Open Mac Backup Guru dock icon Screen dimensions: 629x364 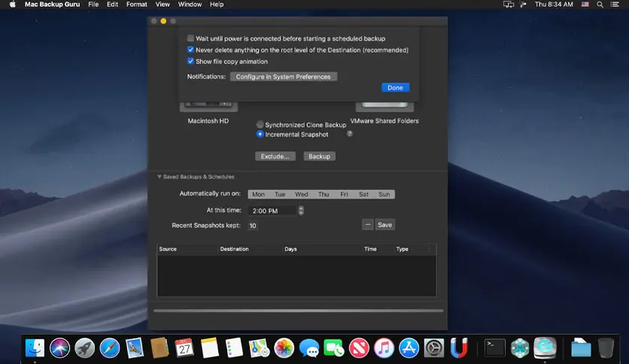point(545,347)
